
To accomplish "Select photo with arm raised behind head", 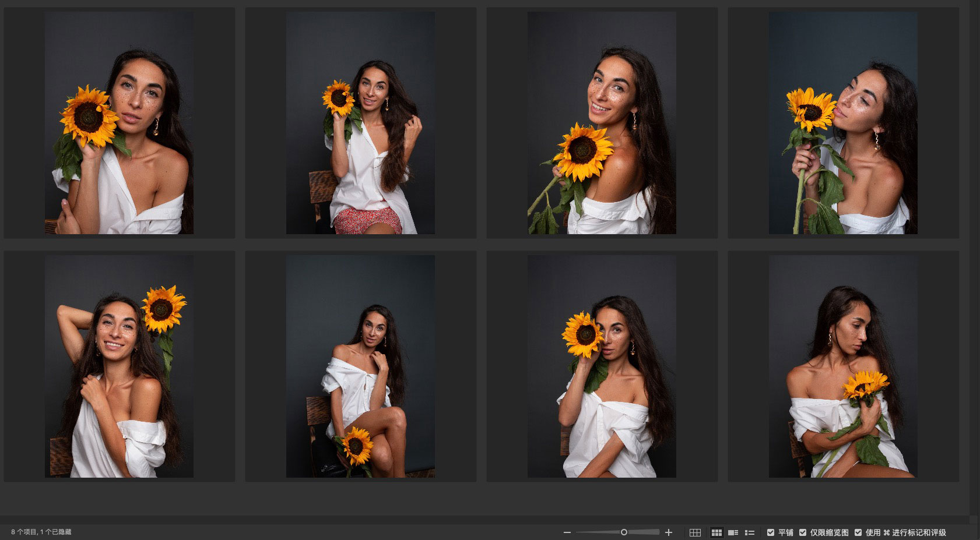I will click(x=119, y=366).
